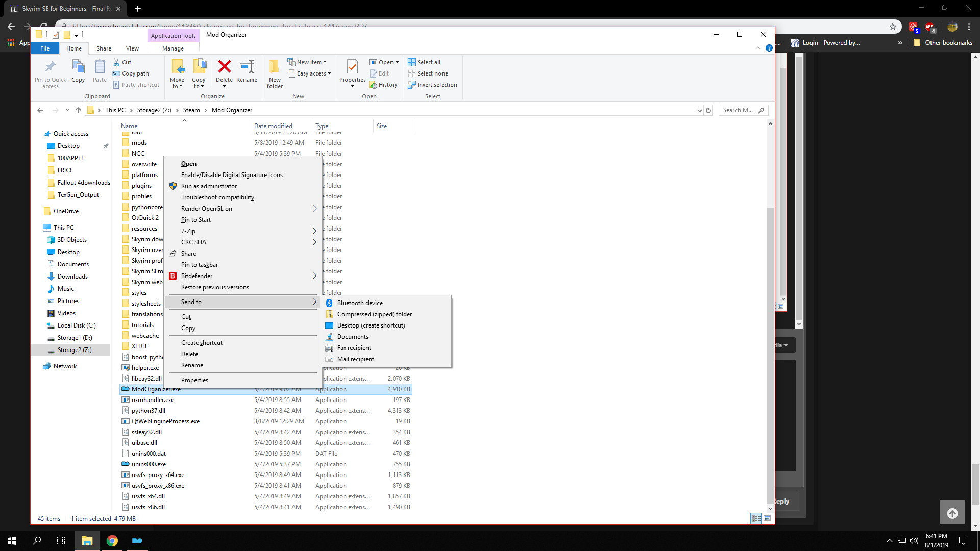The image size is (980, 551).
Task: Expand the Bitdefender submenu
Action: click(315, 276)
